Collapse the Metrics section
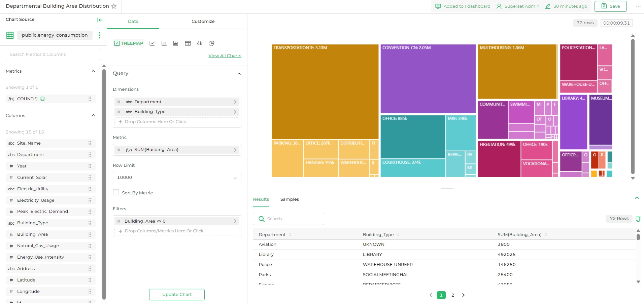This screenshot has height=303, width=644. pos(93,71)
